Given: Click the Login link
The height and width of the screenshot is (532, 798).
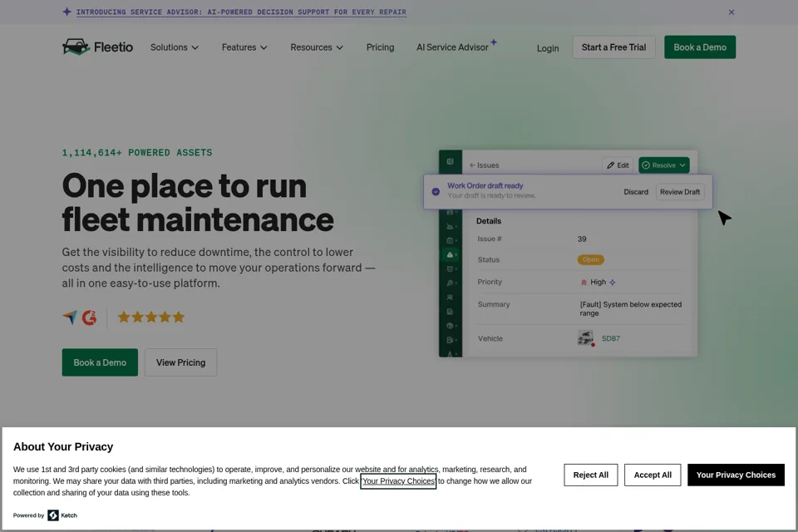Looking at the screenshot, I should pyautogui.click(x=548, y=48).
